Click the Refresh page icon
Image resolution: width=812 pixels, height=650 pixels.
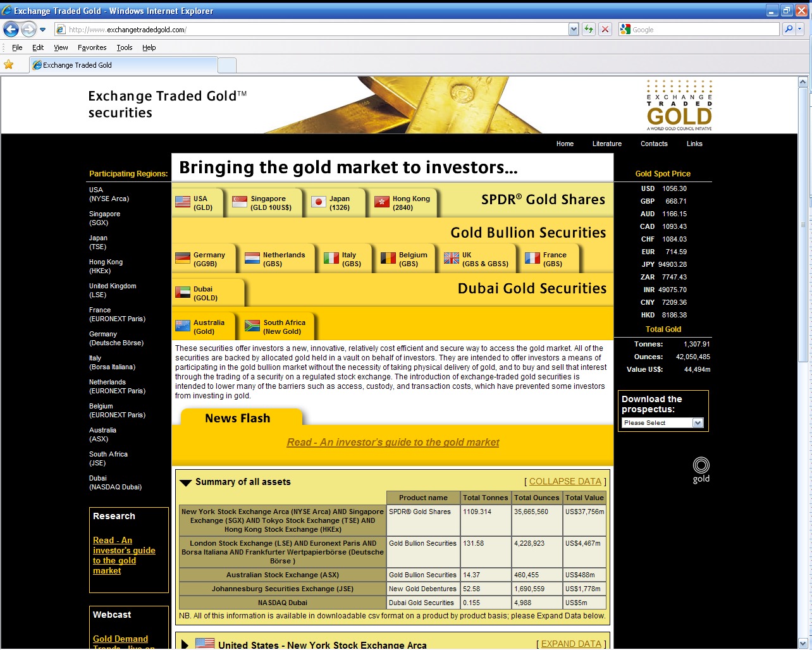click(589, 29)
